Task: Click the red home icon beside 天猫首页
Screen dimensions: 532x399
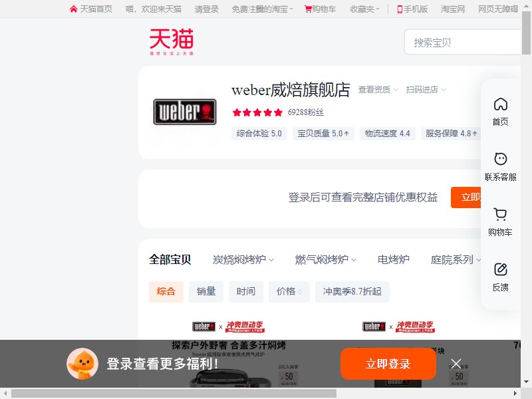Action: 74,9
